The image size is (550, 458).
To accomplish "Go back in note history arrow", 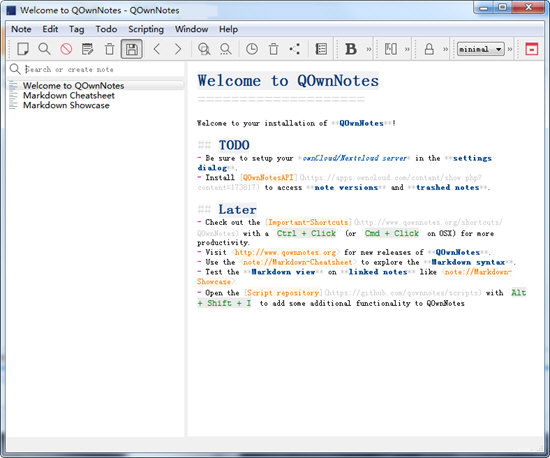I will pyautogui.click(x=157, y=49).
